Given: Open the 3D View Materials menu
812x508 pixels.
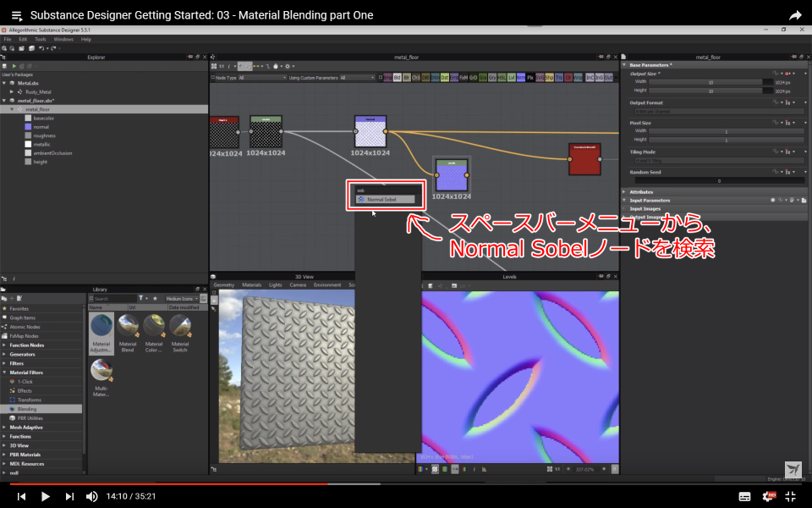Looking at the screenshot, I should coord(251,284).
